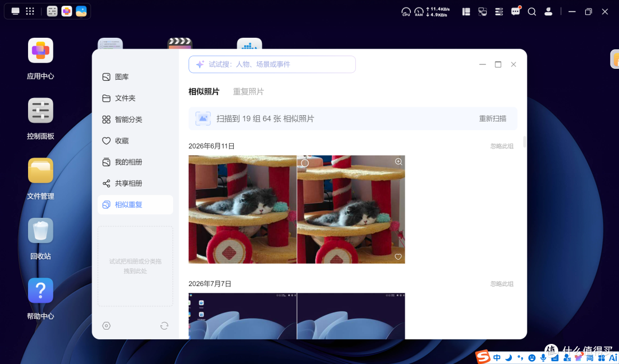Select 图库 in the sidebar

pyautogui.click(x=135, y=77)
